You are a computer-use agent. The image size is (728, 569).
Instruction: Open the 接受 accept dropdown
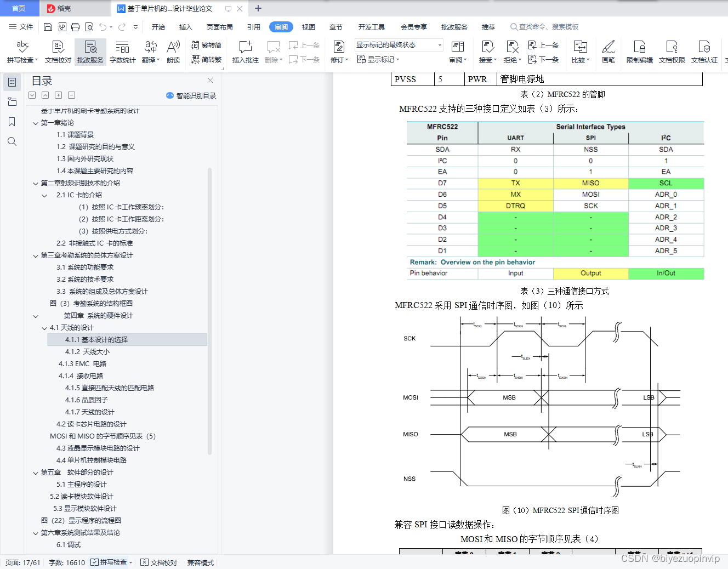[x=488, y=52]
